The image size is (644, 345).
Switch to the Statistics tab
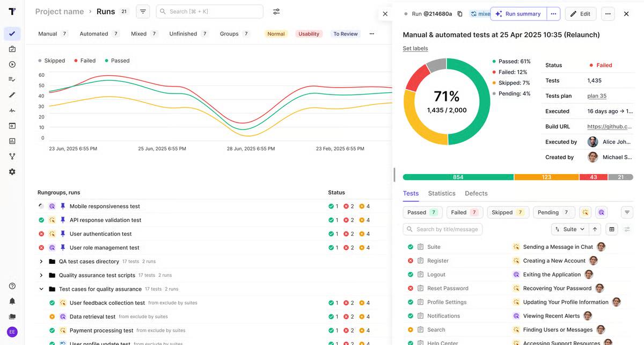pos(442,193)
